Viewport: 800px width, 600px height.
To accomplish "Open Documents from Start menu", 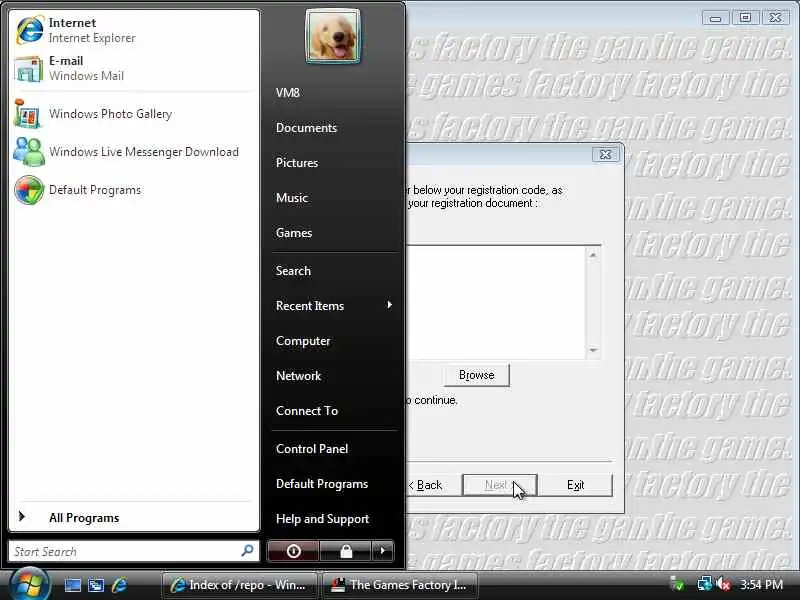I will click(306, 128).
